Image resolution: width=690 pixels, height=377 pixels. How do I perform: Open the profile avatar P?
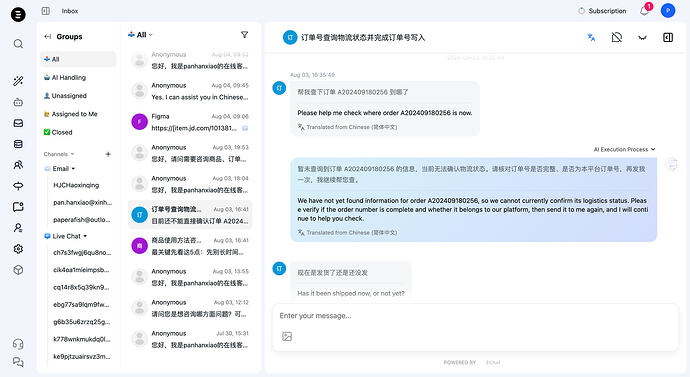[x=668, y=11]
